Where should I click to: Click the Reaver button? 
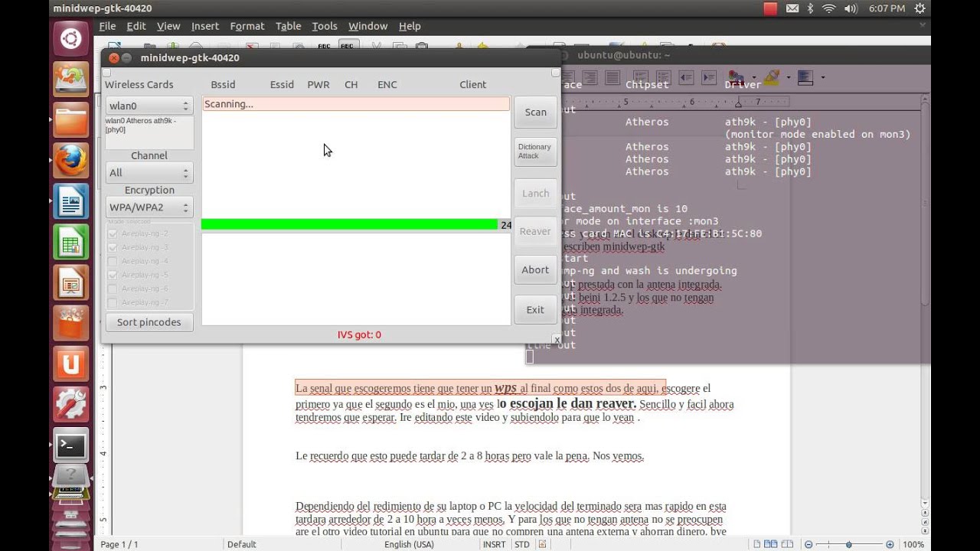coord(536,231)
